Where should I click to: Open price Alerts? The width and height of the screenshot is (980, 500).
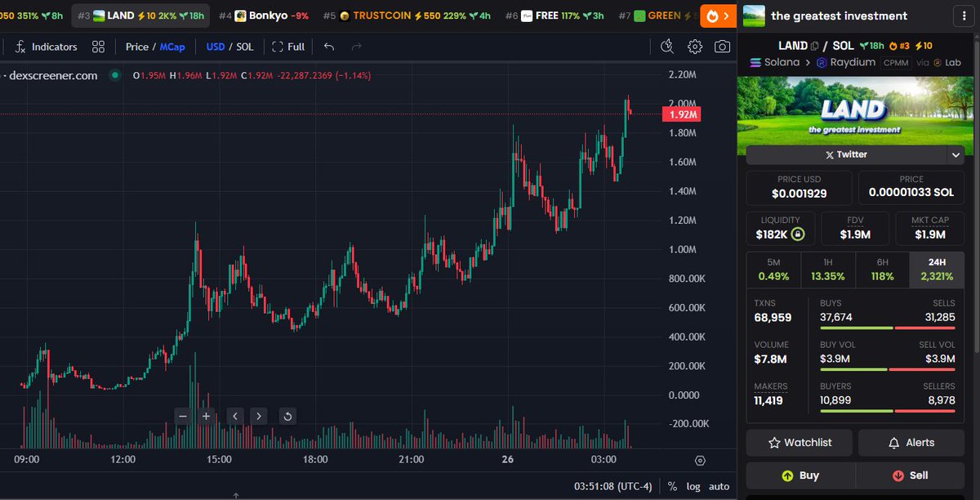[x=911, y=443]
